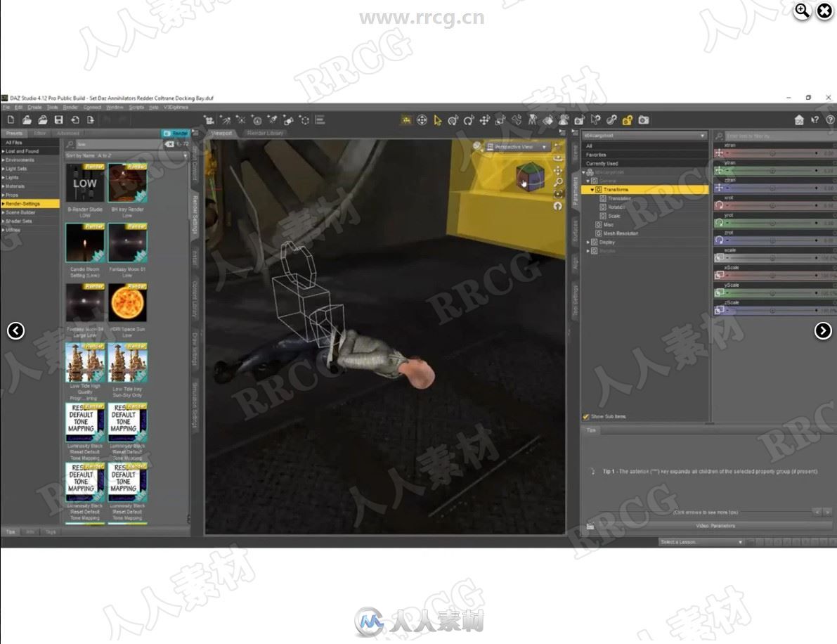Select the B-Render Studio LOW thumbnail

[85, 183]
